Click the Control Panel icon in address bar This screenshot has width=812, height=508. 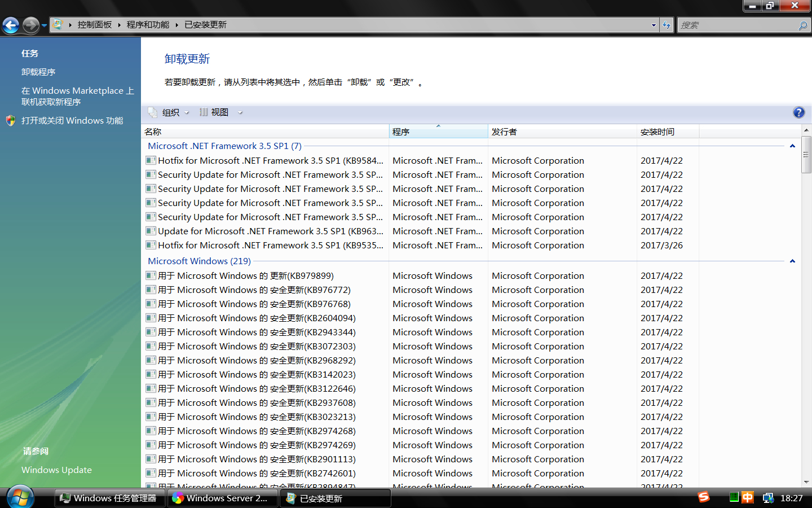tap(57, 24)
